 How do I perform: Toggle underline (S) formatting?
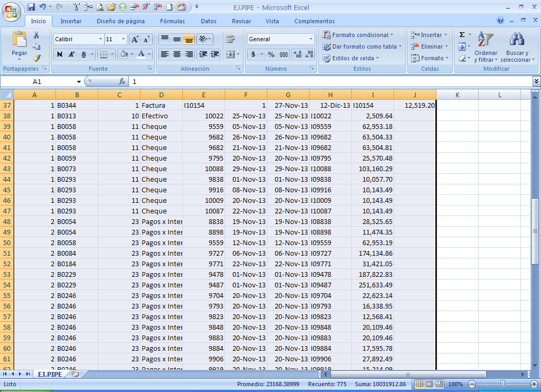coord(83,54)
